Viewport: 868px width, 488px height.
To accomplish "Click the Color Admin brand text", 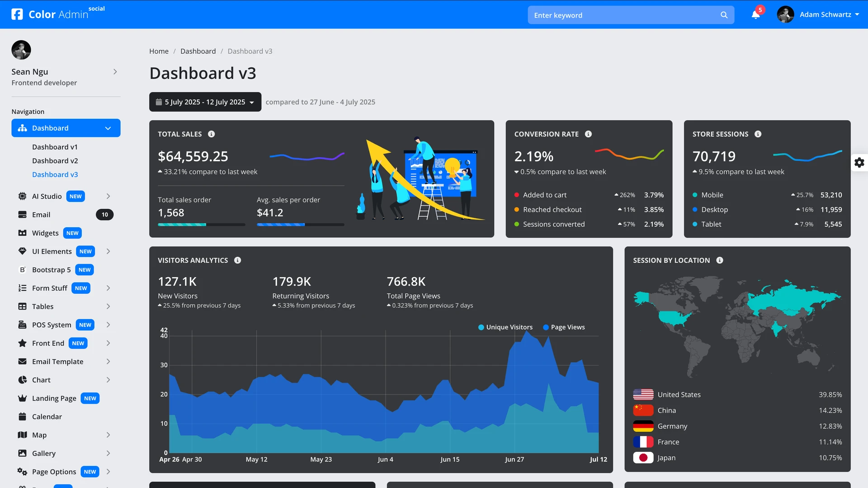I will pyautogui.click(x=58, y=14).
